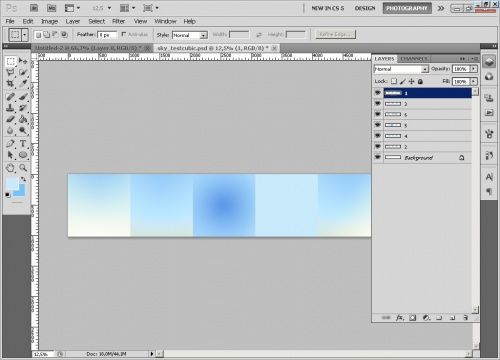This screenshot has width=500, height=360.
Task: Select the Hand tool
Action: (x=10, y=168)
